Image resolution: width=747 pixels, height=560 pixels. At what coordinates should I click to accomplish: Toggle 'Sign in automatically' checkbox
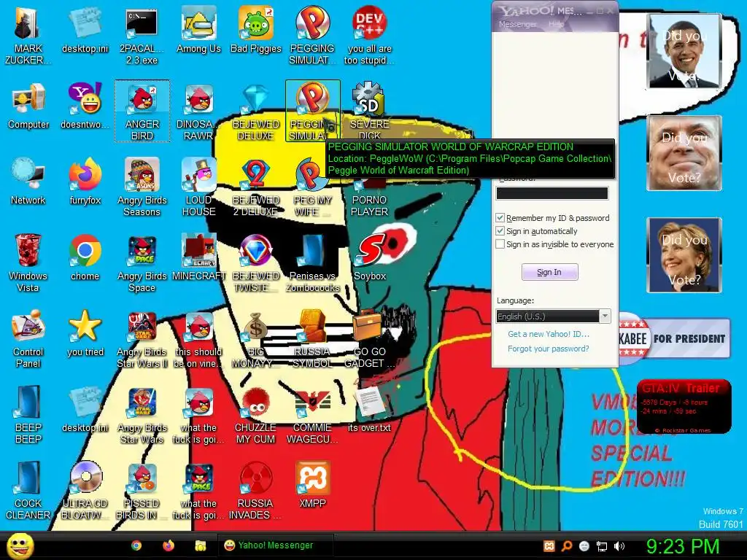coord(500,231)
